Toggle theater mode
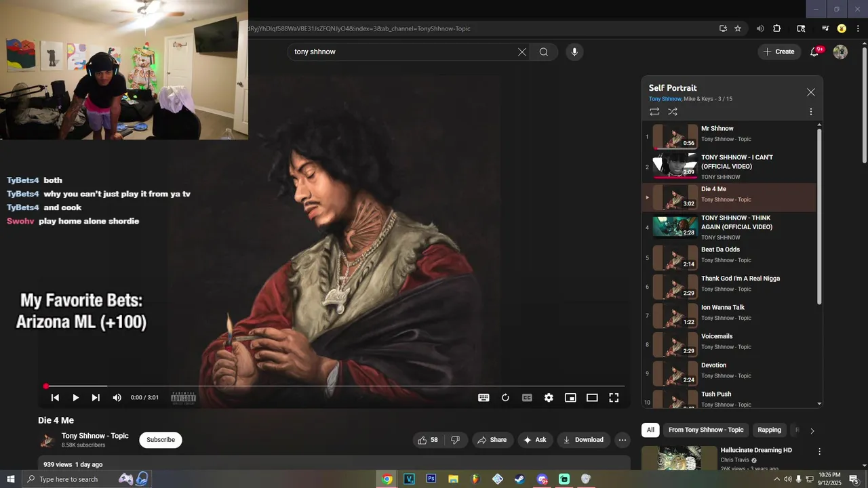The width and height of the screenshot is (868, 488). [x=592, y=398]
